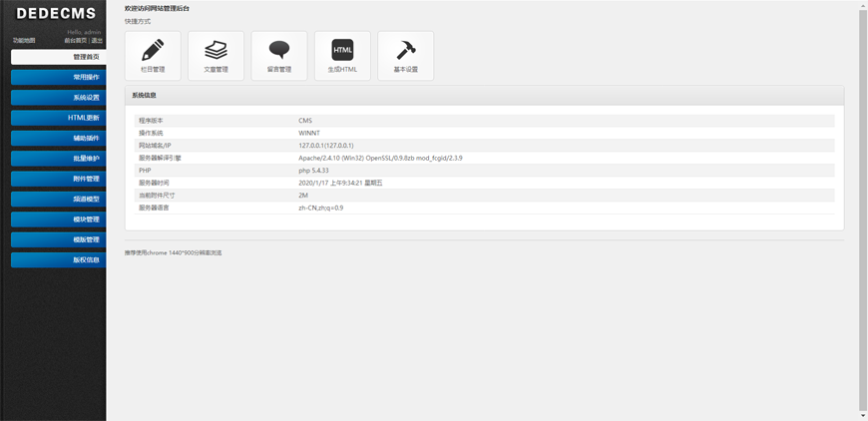Go to 前台首页 link
The image size is (868, 421).
point(75,40)
